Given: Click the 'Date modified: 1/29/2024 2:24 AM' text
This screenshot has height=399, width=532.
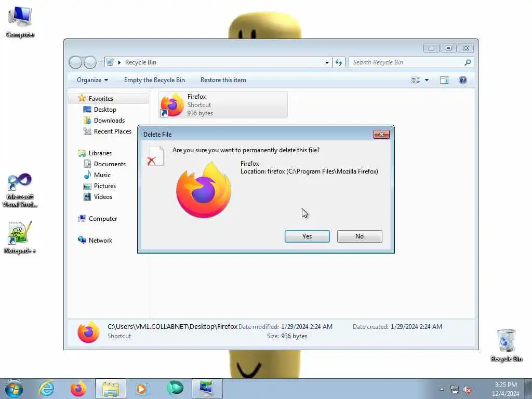Looking at the screenshot, I should 285,327.
